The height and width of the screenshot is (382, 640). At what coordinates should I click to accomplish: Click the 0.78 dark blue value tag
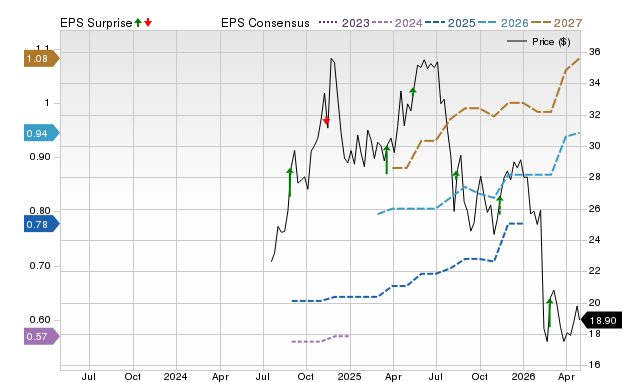click(41, 224)
